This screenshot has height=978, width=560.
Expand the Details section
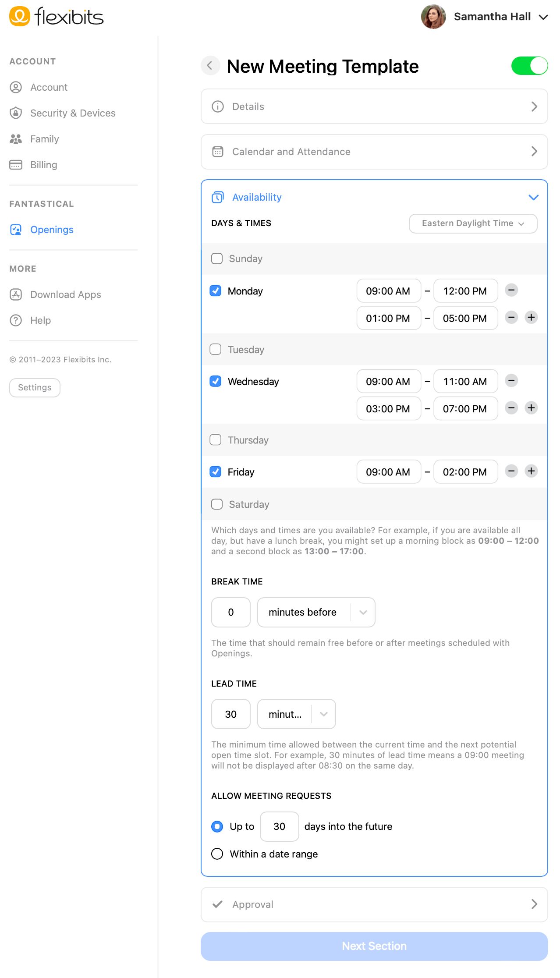(374, 106)
